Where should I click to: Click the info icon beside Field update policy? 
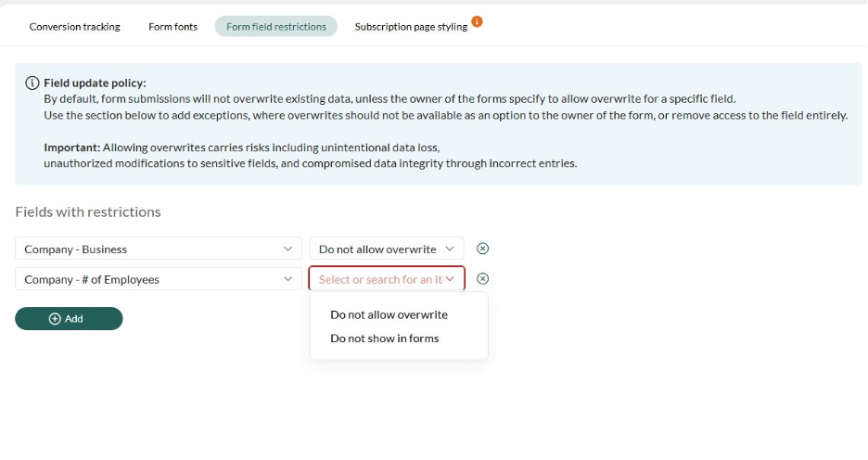pyautogui.click(x=32, y=83)
